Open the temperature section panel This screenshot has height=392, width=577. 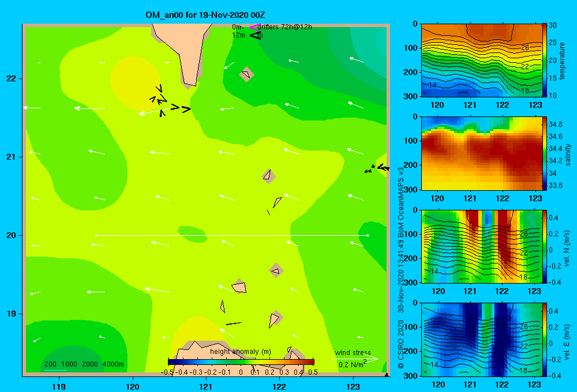482,61
